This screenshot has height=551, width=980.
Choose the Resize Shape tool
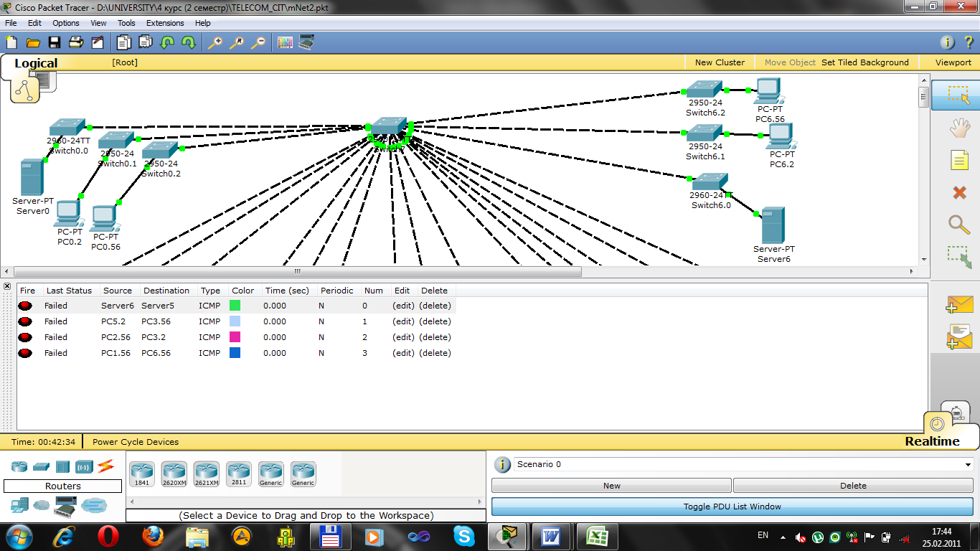pyautogui.click(x=959, y=257)
